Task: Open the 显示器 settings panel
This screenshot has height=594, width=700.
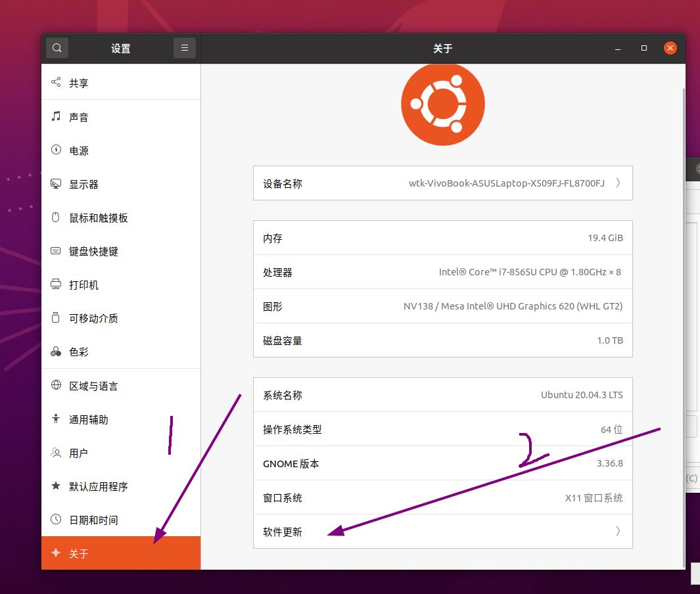Action: tap(121, 184)
